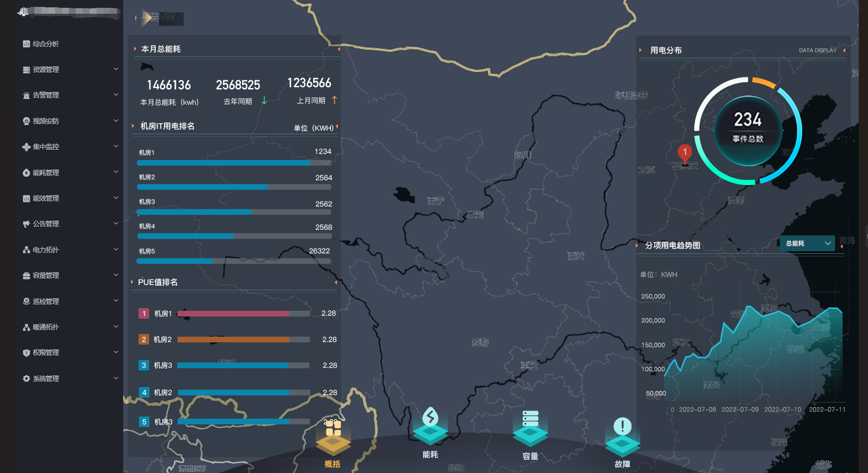Click the PUE值排名 panel title
This screenshot has height=473, width=868.
pyautogui.click(x=158, y=282)
